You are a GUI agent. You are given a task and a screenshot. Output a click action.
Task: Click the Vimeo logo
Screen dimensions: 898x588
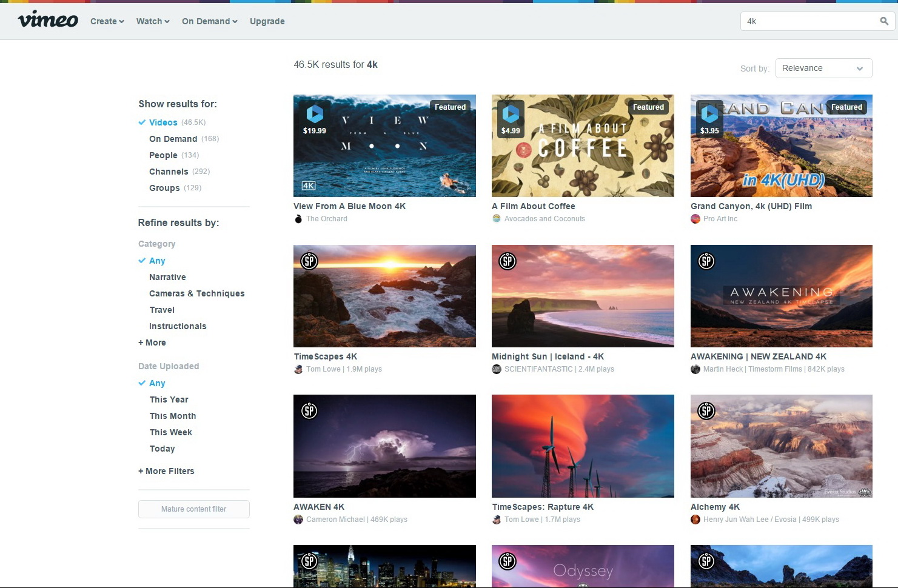(x=48, y=21)
